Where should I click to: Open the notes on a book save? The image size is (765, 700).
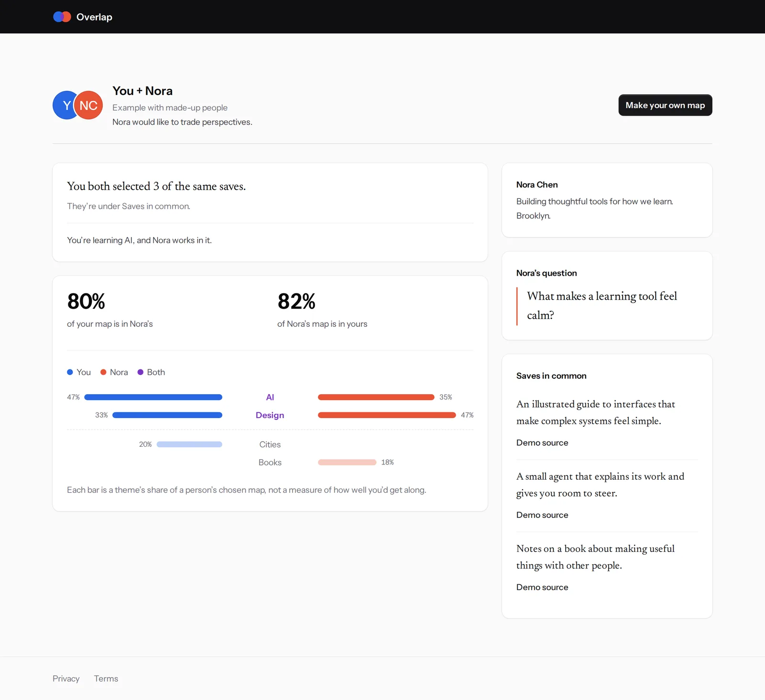click(x=595, y=557)
